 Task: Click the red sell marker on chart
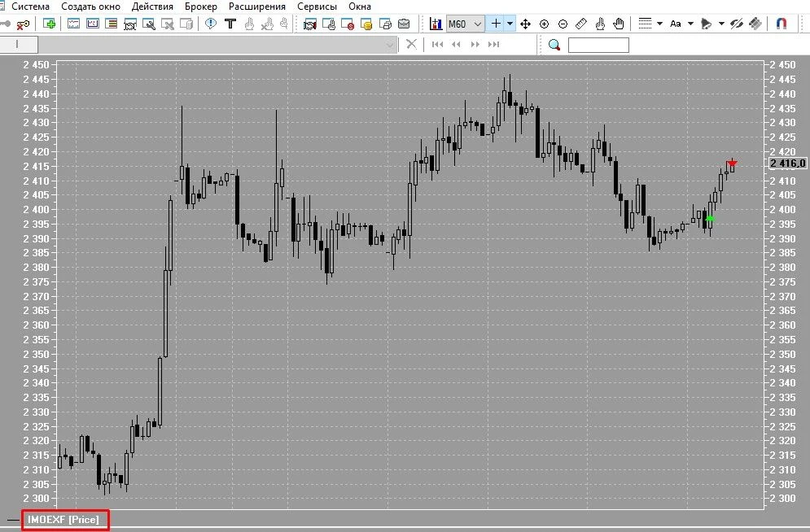[732, 164]
